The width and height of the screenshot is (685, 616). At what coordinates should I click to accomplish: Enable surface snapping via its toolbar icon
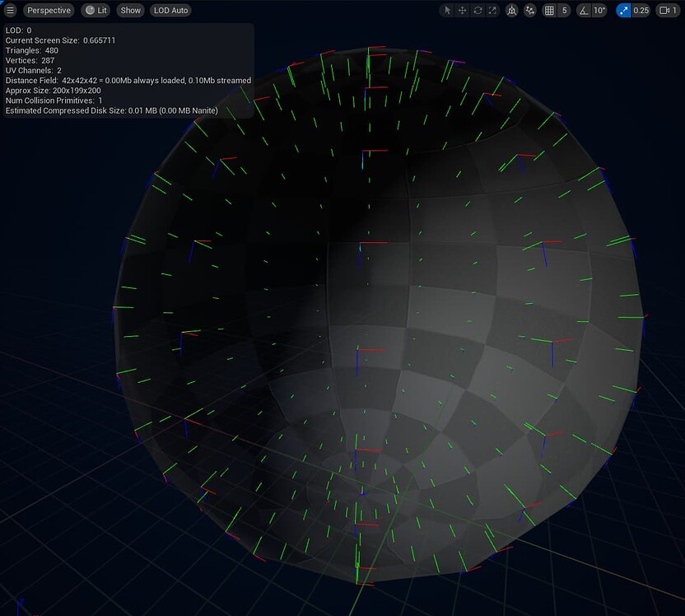pos(529,10)
